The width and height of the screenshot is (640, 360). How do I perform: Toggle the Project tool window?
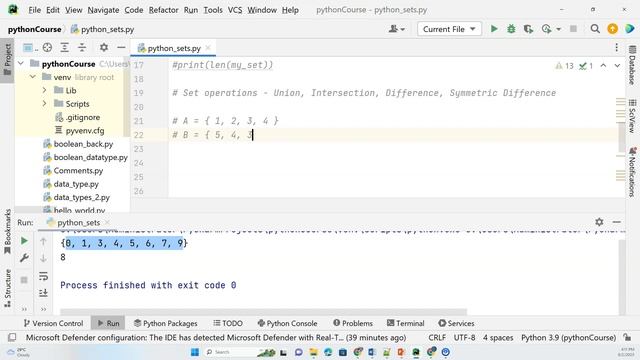pyautogui.click(x=7, y=60)
